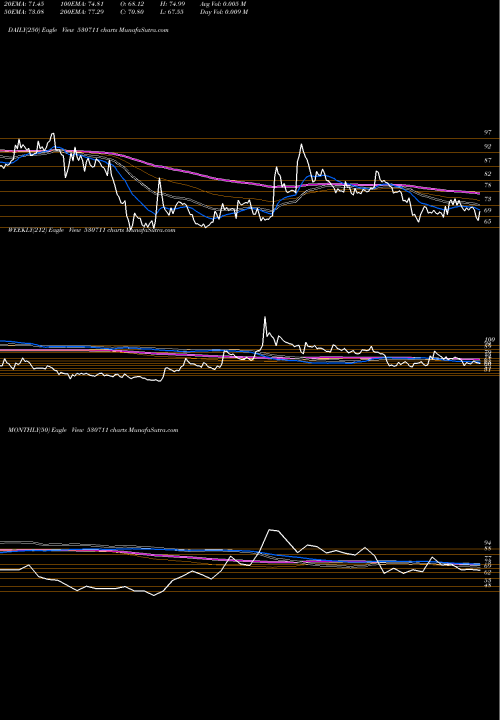Click the 69 price label on daily chart
500x720 pixels.
488,210
